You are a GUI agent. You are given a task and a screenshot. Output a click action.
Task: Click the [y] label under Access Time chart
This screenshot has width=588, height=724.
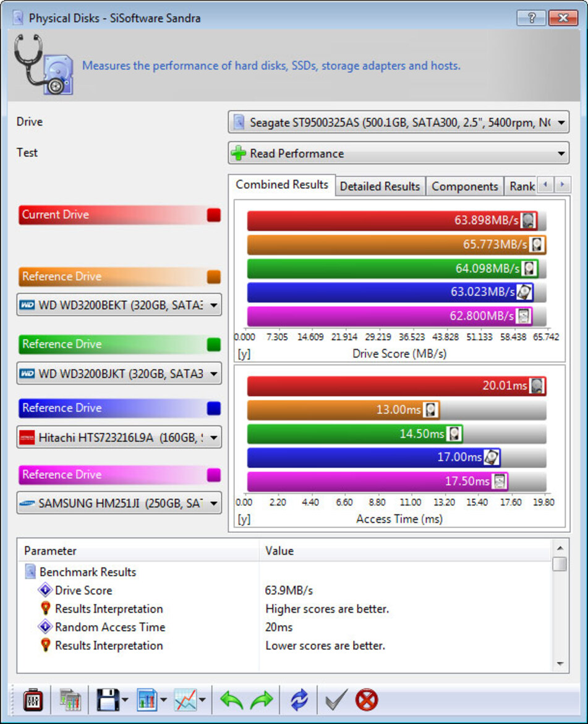[244, 519]
